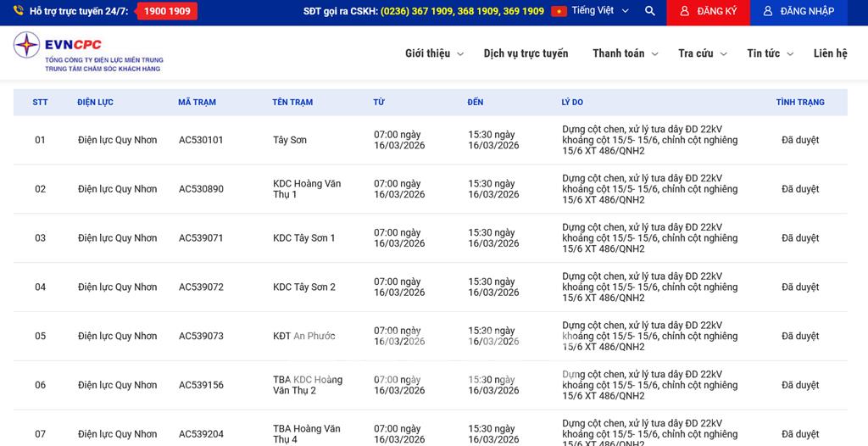This screenshot has height=446, width=868.
Task: Click the phone support icon
Action: click(x=18, y=12)
